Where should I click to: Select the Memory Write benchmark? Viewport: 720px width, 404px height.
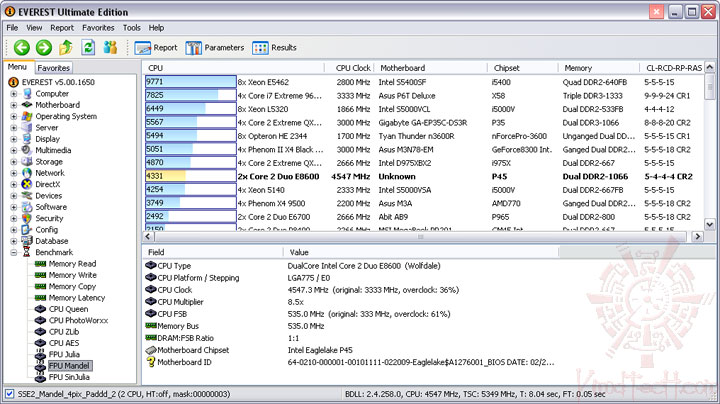pos(73,275)
